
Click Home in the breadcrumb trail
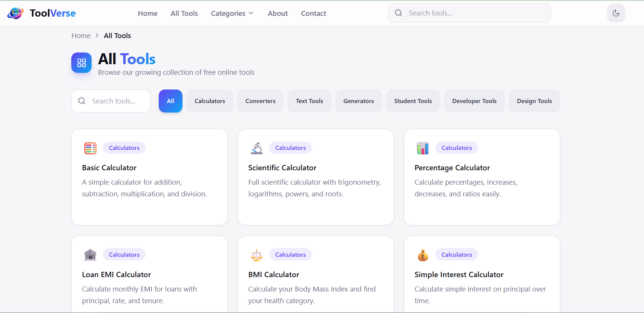pos(81,35)
